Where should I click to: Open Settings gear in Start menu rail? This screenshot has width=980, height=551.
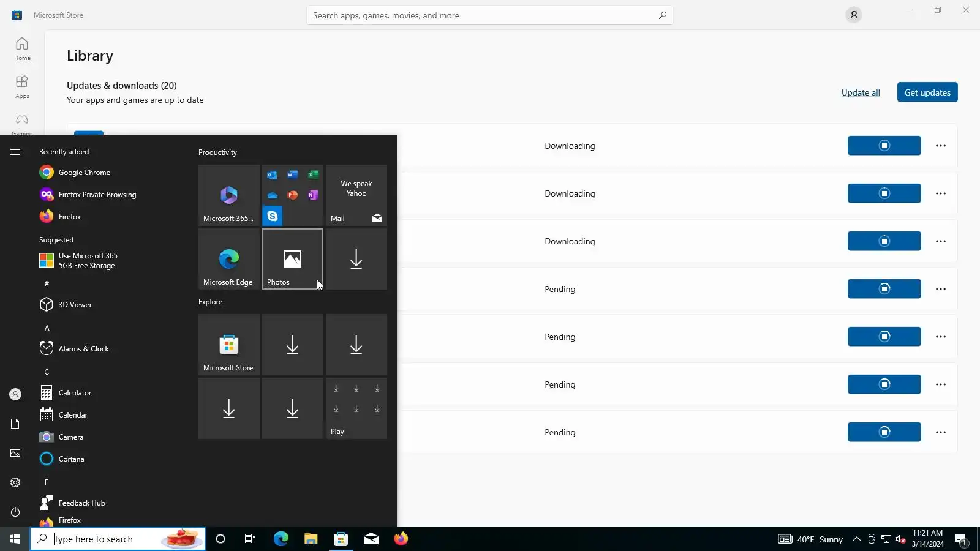(x=15, y=482)
